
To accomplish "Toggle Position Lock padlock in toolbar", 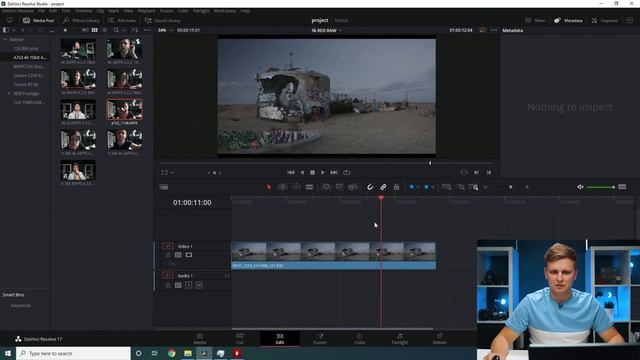I will [x=396, y=187].
